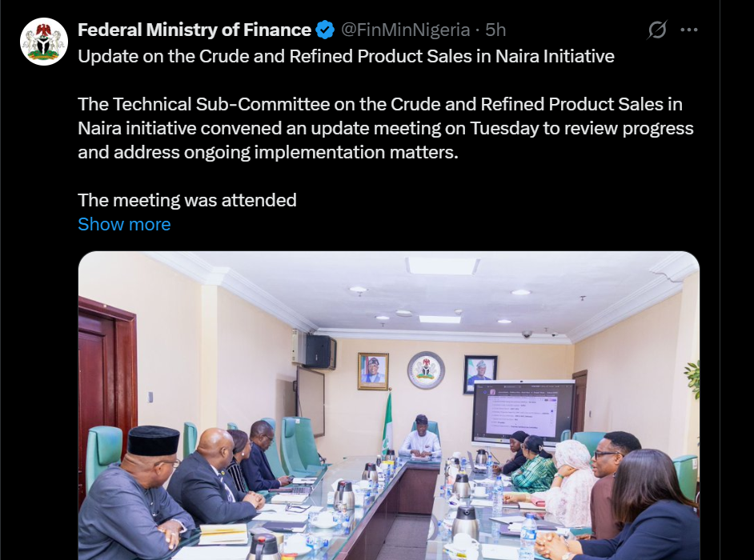Click the post headline about Naira Initiative
Screen dimensions: 754x560
click(x=346, y=56)
